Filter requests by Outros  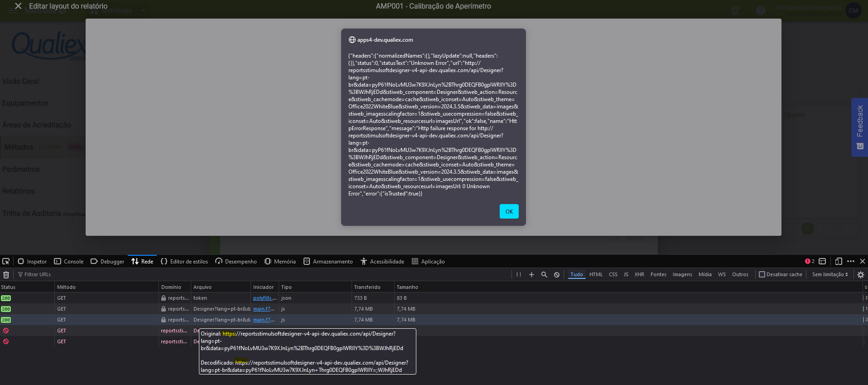point(740,274)
